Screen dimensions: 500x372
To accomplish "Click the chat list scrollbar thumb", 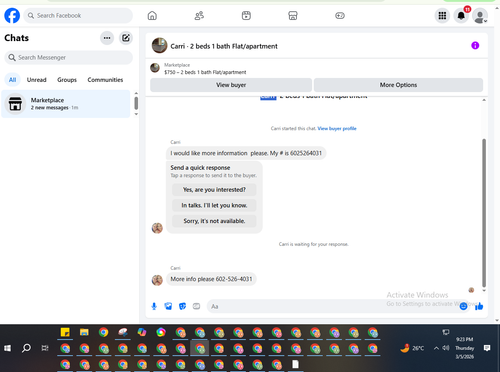I will 136,103.
